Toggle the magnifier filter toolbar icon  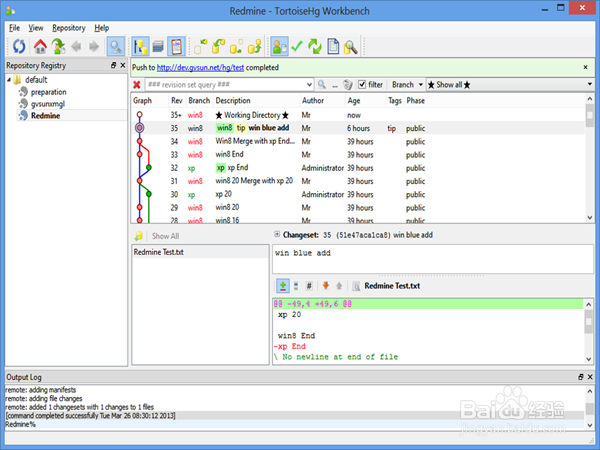[116, 46]
